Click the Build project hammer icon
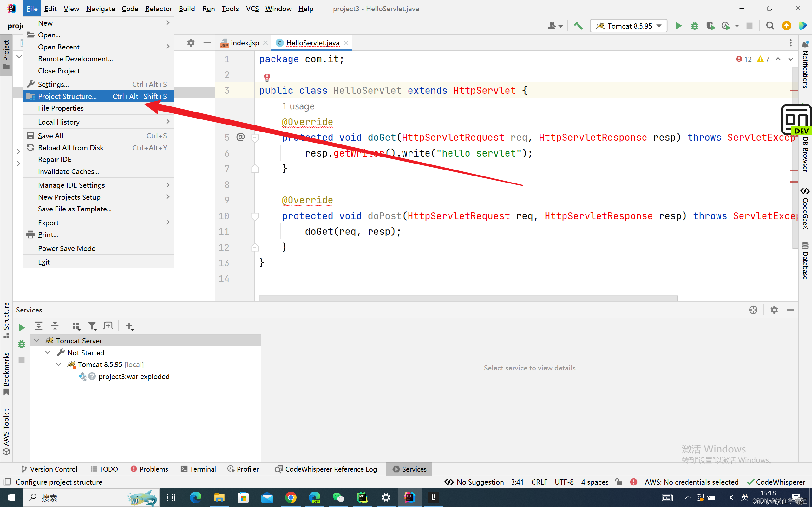Image resolution: width=812 pixels, height=507 pixels. click(x=578, y=26)
